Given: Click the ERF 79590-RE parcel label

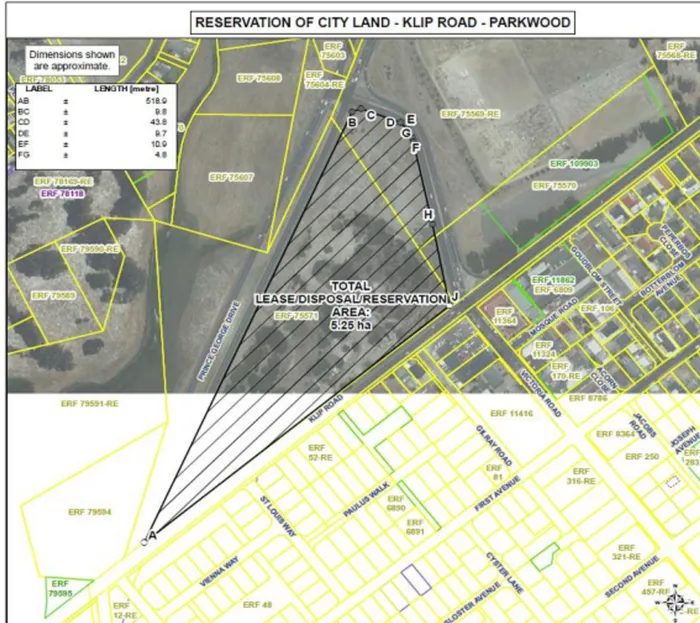Looking at the screenshot, I should pyautogui.click(x=90, y=249).
